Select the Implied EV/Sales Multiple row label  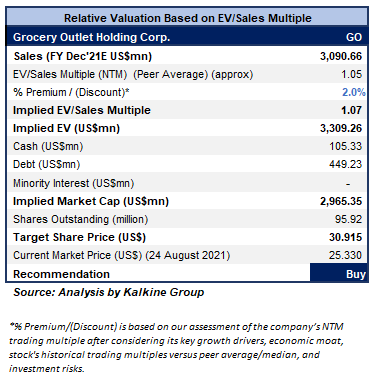[82, 110]
